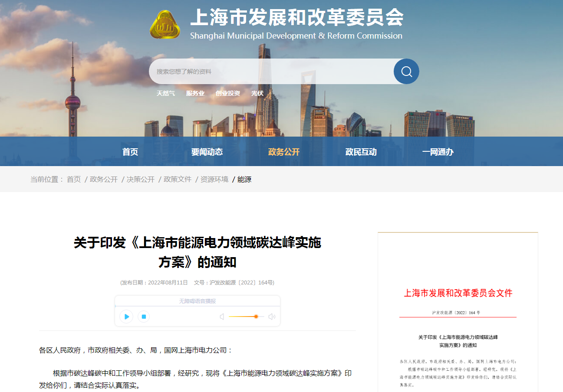This screenshot has width=563, height=392.
Task: Select the 创业投资 quick search term
Action: (227, 93)
